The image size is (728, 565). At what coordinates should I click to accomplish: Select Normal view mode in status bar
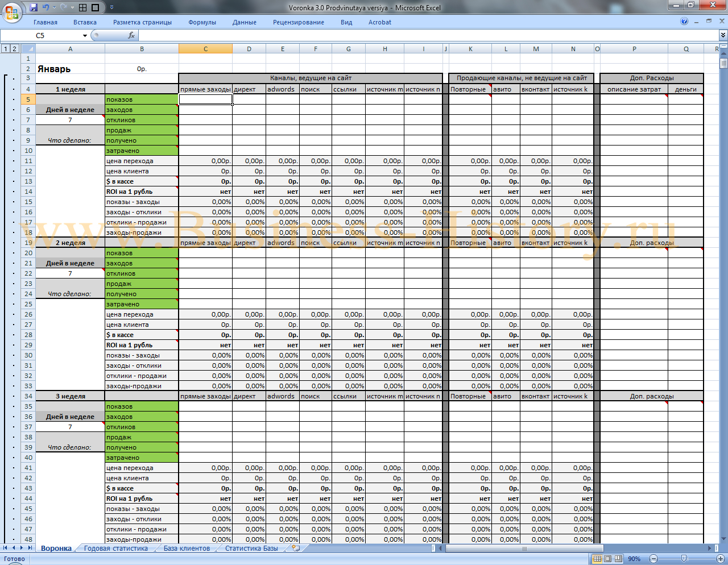point(597,559)
